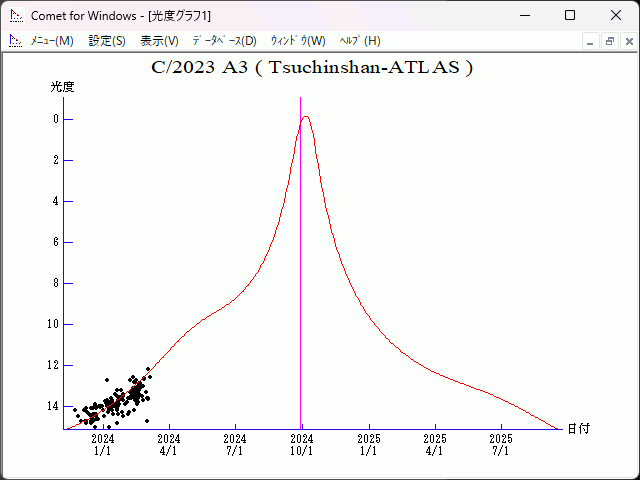Click the 2024 1/1 date label
The width and height of the screenshot is (640, 480).
103,445
